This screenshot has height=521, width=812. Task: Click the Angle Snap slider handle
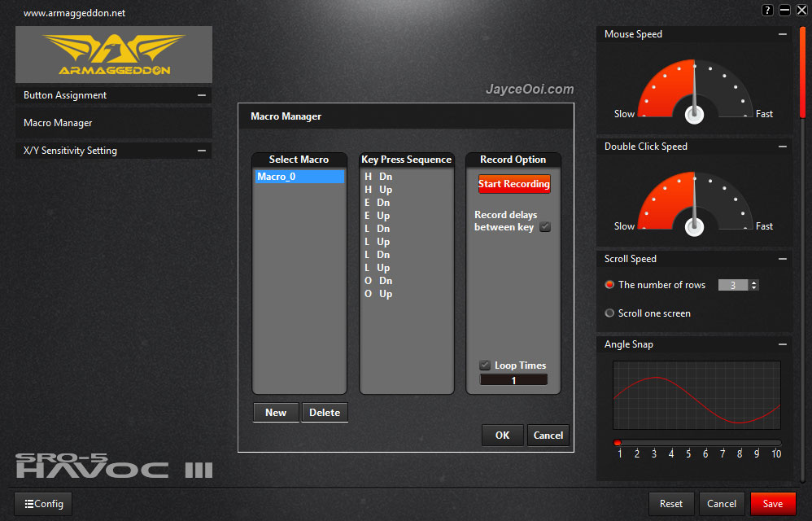click(x=618, y=443)
